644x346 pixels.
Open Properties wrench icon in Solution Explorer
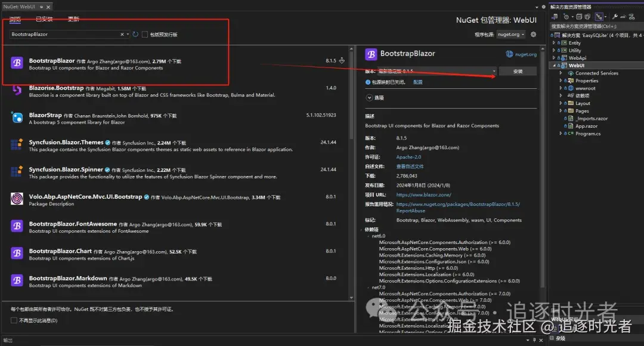pyautogui.click(x=615, y=17)
